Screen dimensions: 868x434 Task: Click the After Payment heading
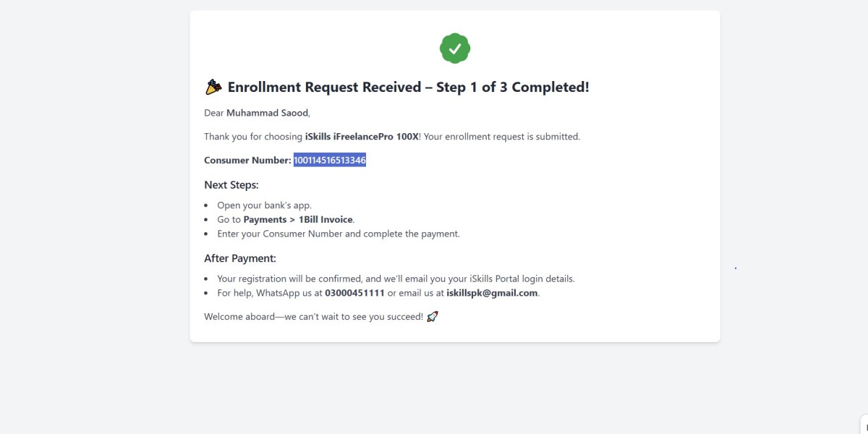tap(240, 258)
